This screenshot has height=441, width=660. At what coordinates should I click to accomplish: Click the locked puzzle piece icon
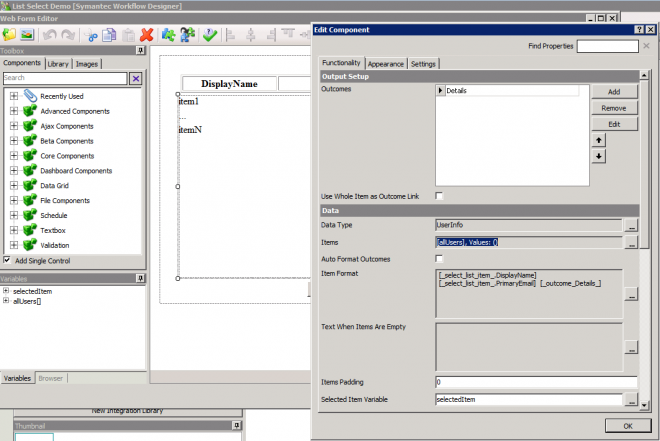187,35
